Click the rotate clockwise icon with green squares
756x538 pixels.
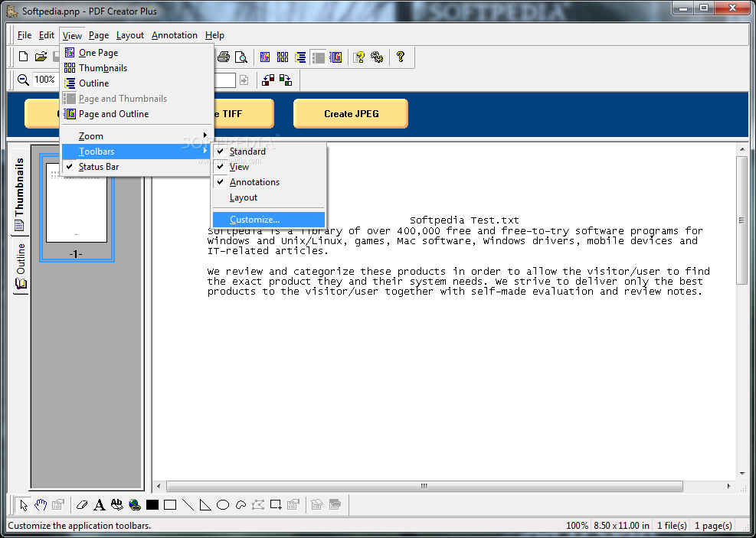pyautogui.click(x=286, y=80)
